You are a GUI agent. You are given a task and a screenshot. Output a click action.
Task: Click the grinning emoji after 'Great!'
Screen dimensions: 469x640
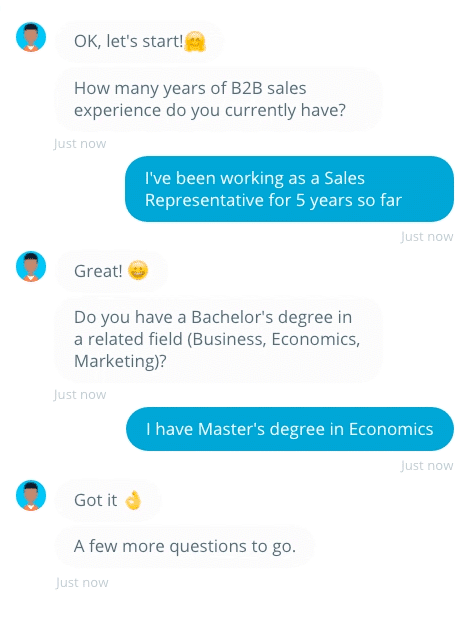[138, 270]
